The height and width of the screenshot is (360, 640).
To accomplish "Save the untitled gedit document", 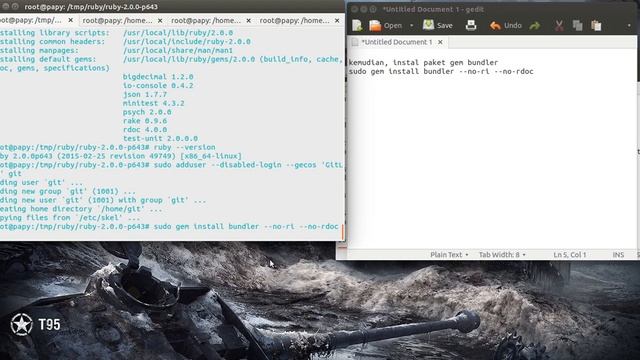I will (438, 25).
